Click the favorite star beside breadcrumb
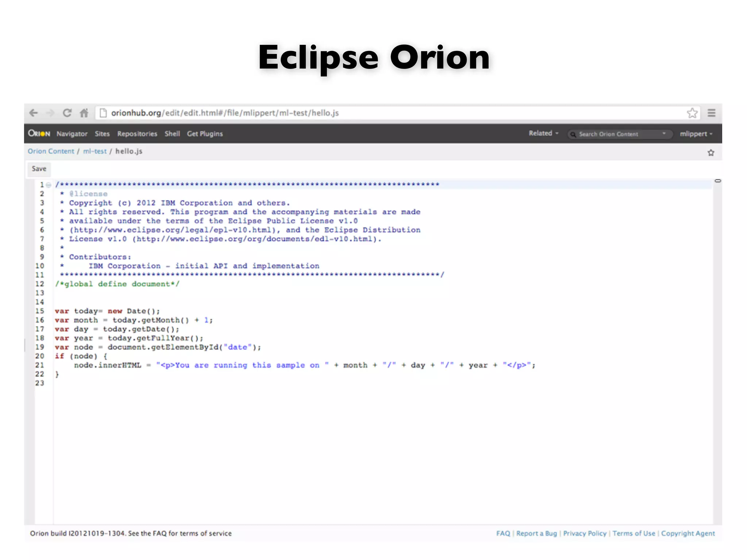The image size is (747, 560). tap(711, 153)
